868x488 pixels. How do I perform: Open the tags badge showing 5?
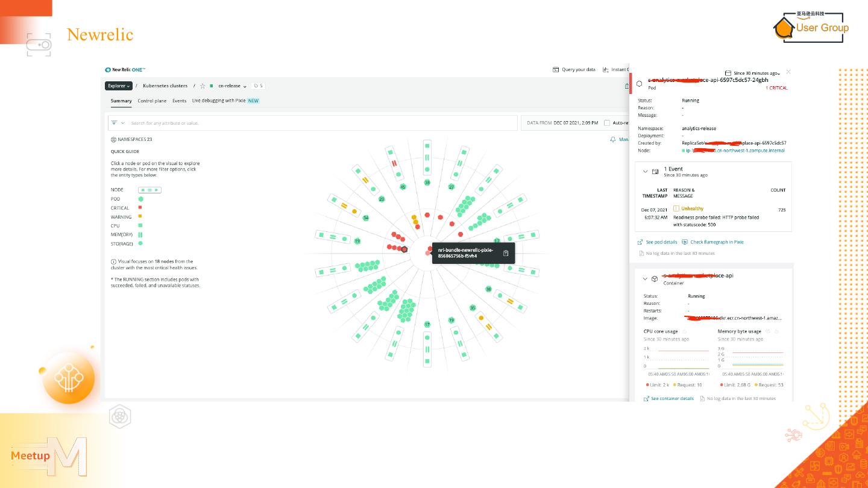pos(258,86)
